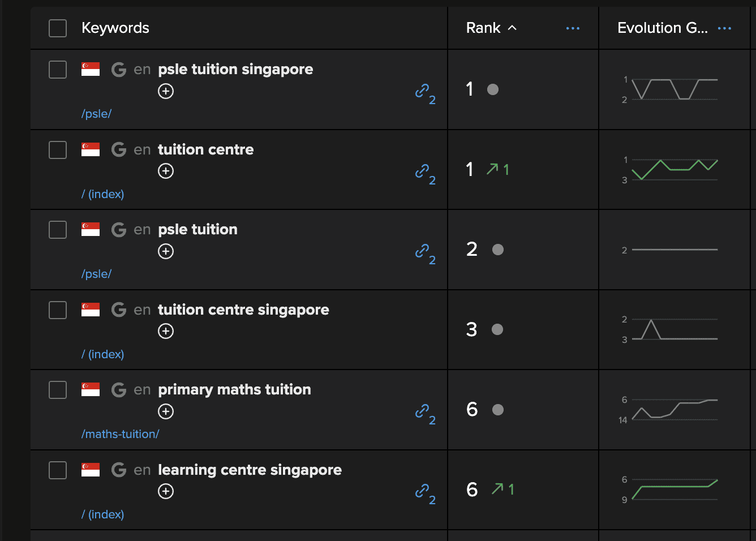
Task: Click plus icon under 'psle tuition singapore'
Action: [x=166, y=91]
